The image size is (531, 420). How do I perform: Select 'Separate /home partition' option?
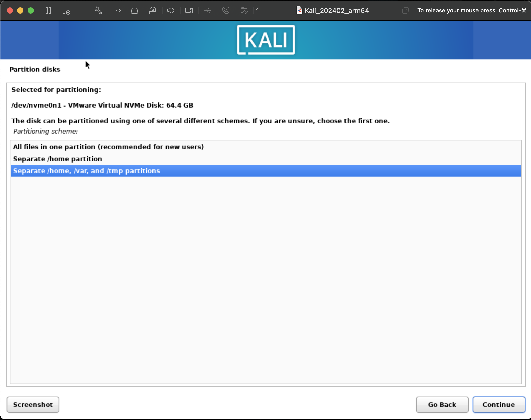tap(57, 158)
